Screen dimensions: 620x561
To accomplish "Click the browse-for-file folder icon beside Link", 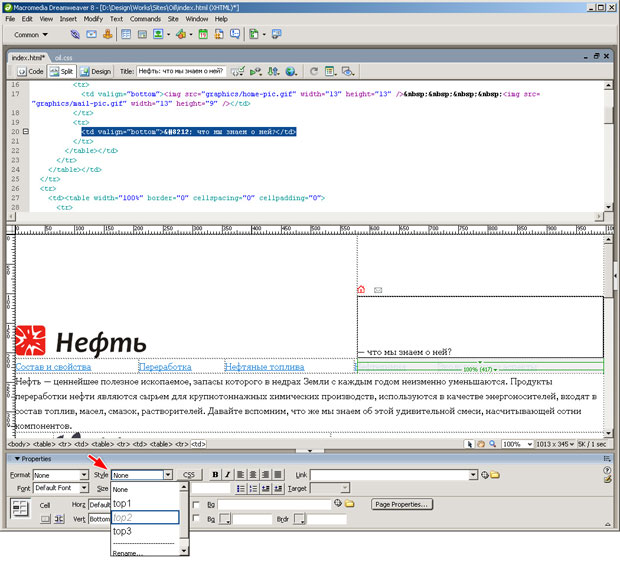I will [x=494, y=475].
